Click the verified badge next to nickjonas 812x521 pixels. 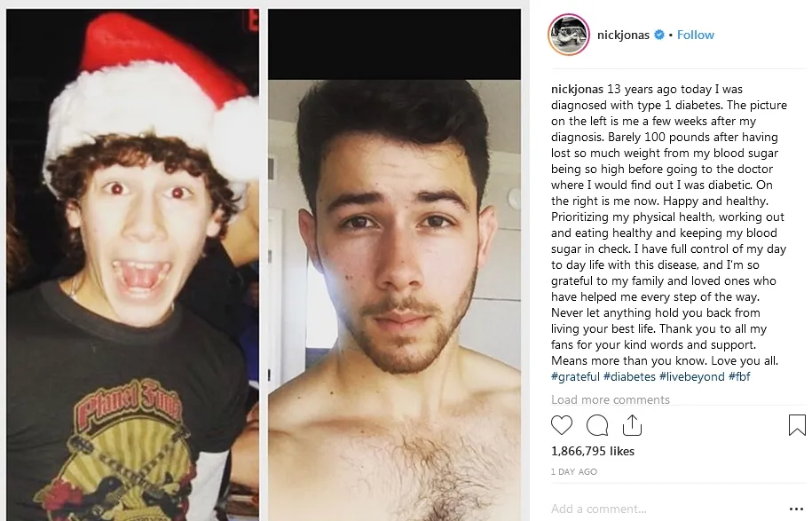pos(659,35)
